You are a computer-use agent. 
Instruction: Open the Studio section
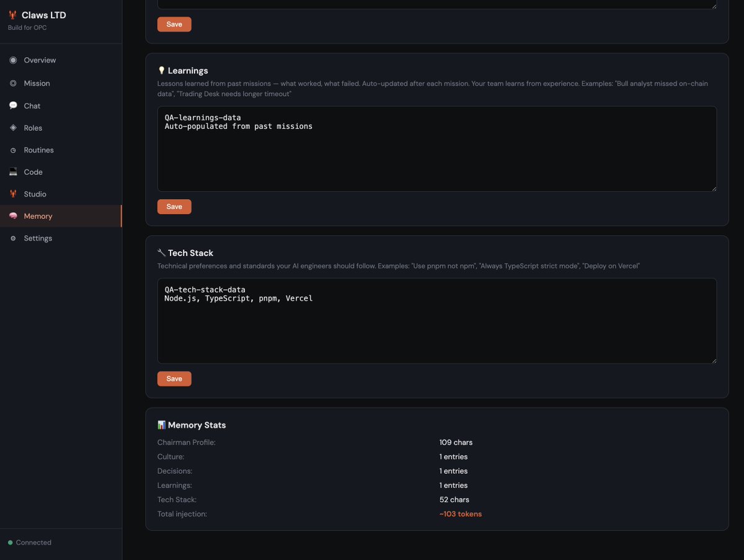click(61, 194)
